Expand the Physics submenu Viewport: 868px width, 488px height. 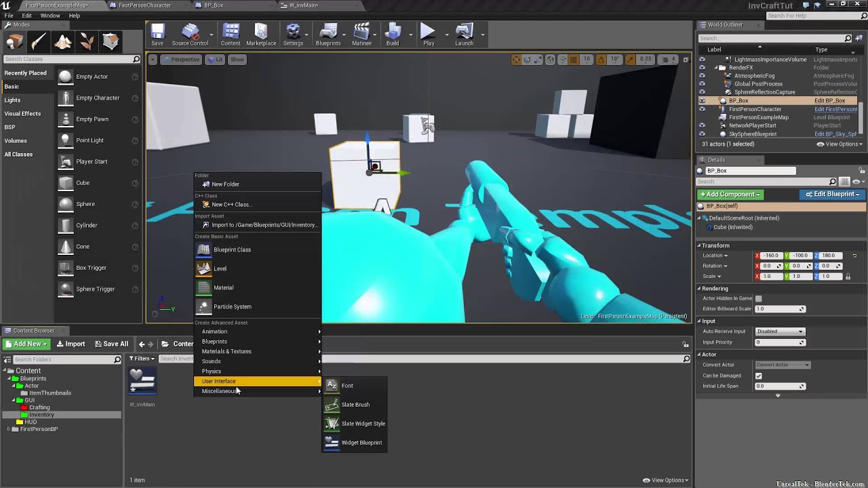point(257,371)
